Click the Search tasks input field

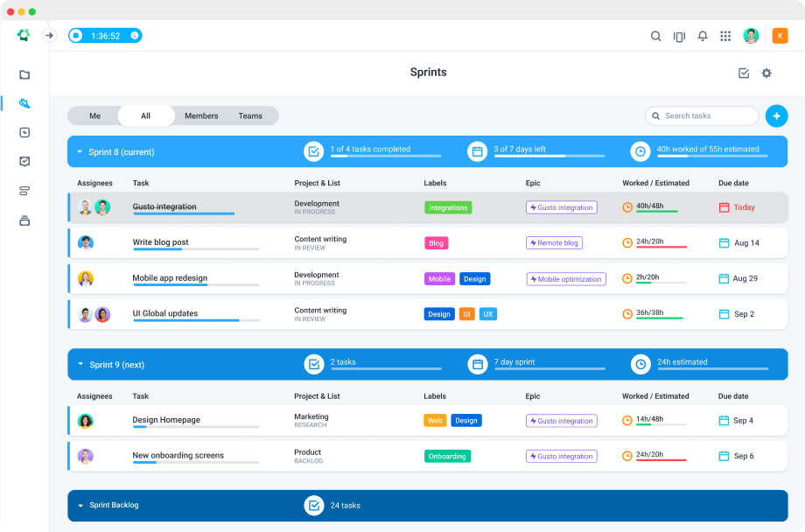click(700, 115)
